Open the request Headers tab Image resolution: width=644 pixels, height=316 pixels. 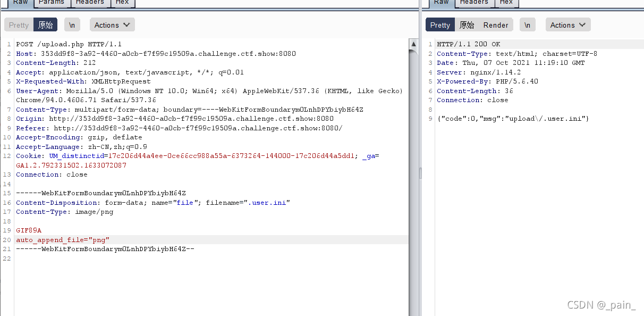click(90, 3)
